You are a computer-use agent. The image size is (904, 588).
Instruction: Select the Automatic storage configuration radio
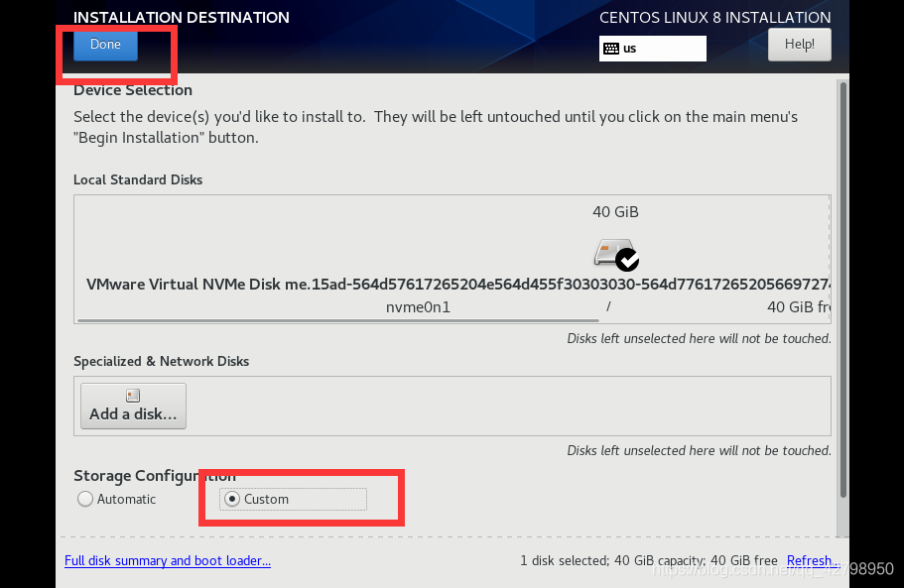coord(85,499)
